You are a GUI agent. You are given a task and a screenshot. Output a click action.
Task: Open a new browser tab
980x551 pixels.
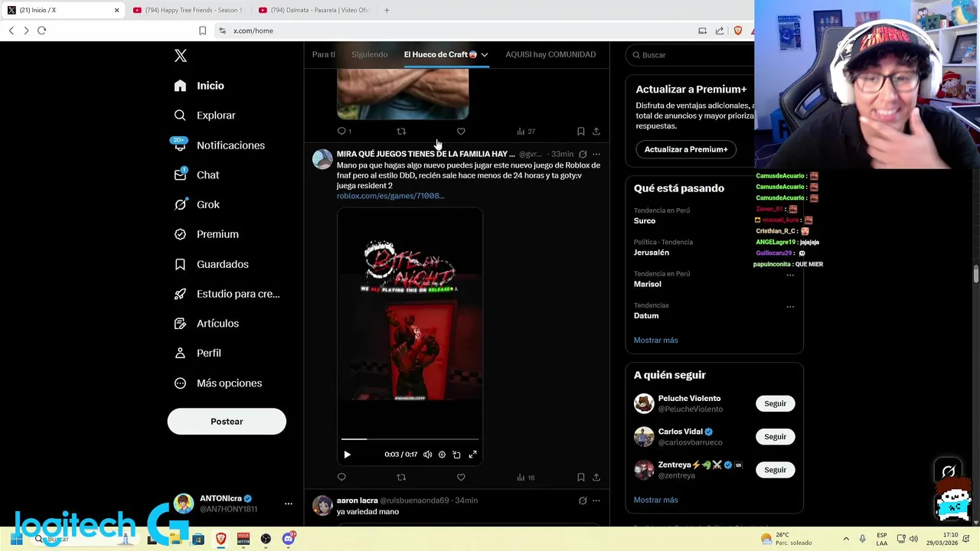coord(387,10)
